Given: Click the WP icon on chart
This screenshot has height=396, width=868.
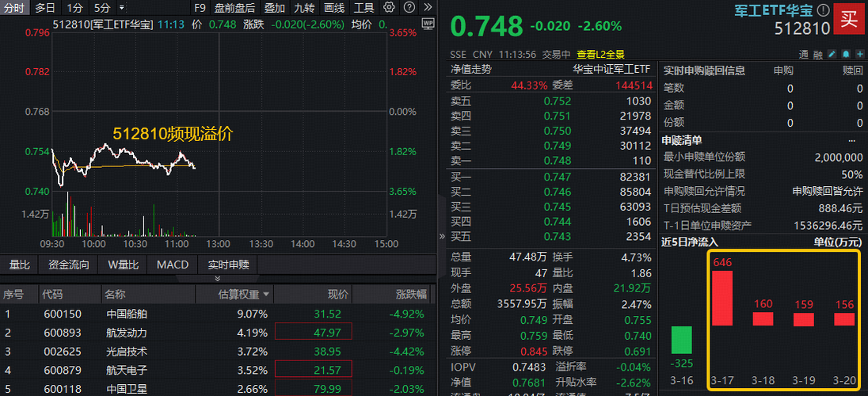Looking at the screenshot, I should (x=428, y=24).
